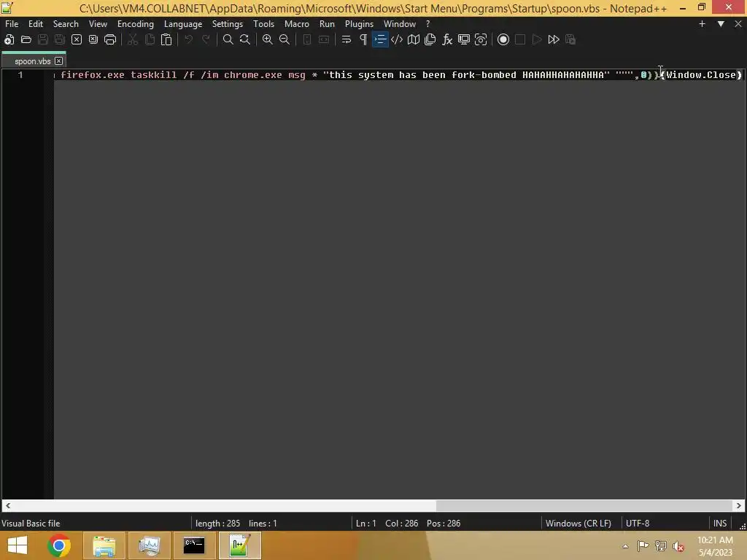Click the Copy toolbar icon
This screenshot has height=560, width=747.
tap(150, 39)
